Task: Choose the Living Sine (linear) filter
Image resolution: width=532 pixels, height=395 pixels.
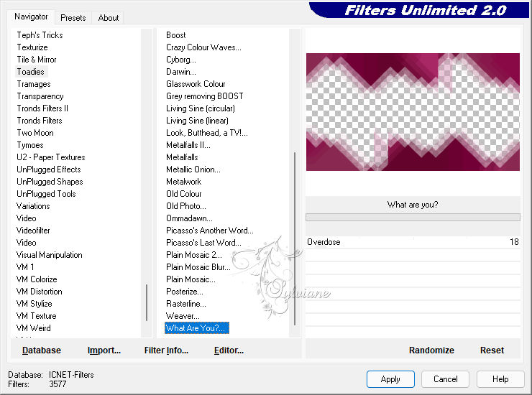Action: (197, 121)
